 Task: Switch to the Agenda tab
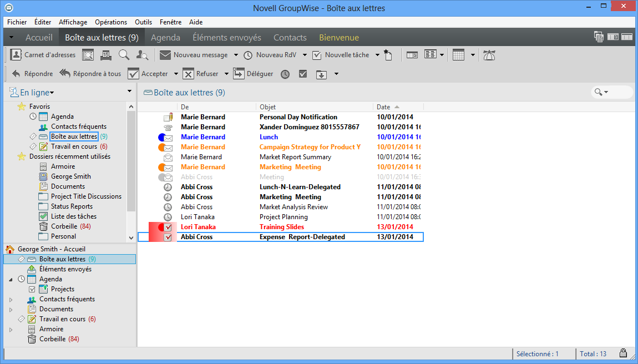(165, 38)
